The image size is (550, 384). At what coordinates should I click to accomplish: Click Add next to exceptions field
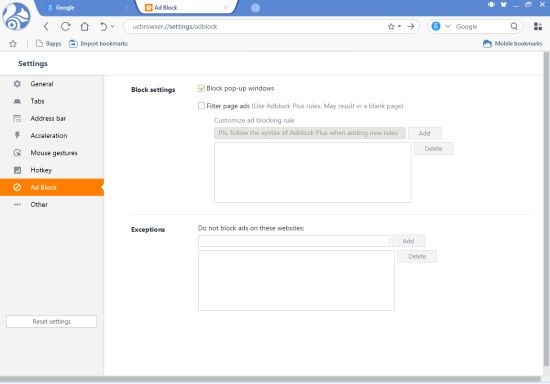click(408, 241)
